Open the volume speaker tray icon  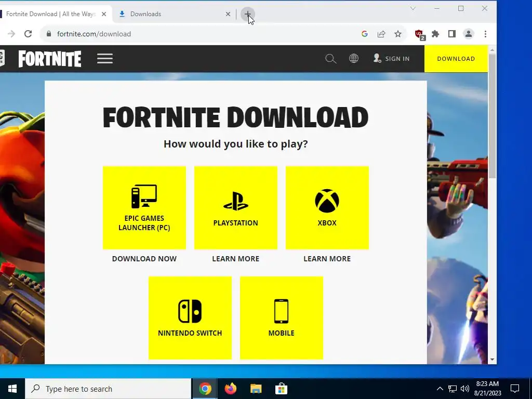tap(465, 389)
